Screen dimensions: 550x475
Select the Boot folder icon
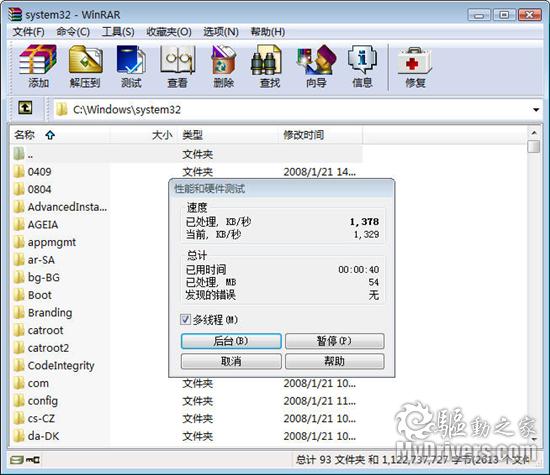pyautogui.click(x=19, y=295)
